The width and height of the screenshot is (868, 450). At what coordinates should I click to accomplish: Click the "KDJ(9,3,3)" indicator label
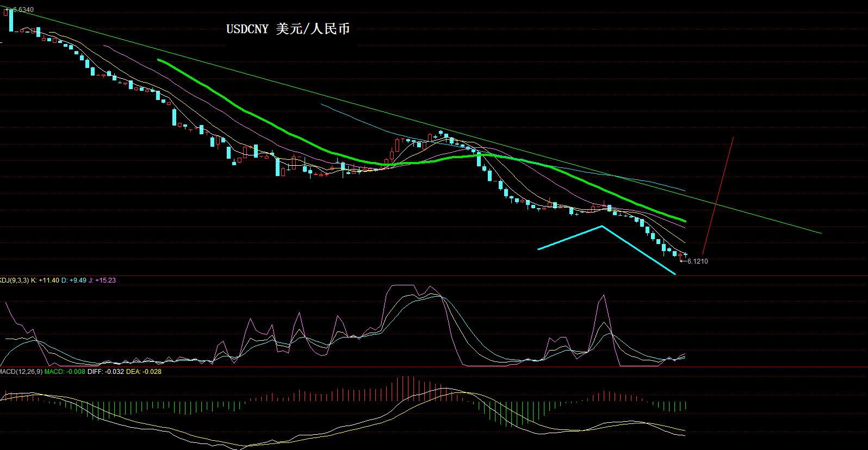[x=14, y=280]
